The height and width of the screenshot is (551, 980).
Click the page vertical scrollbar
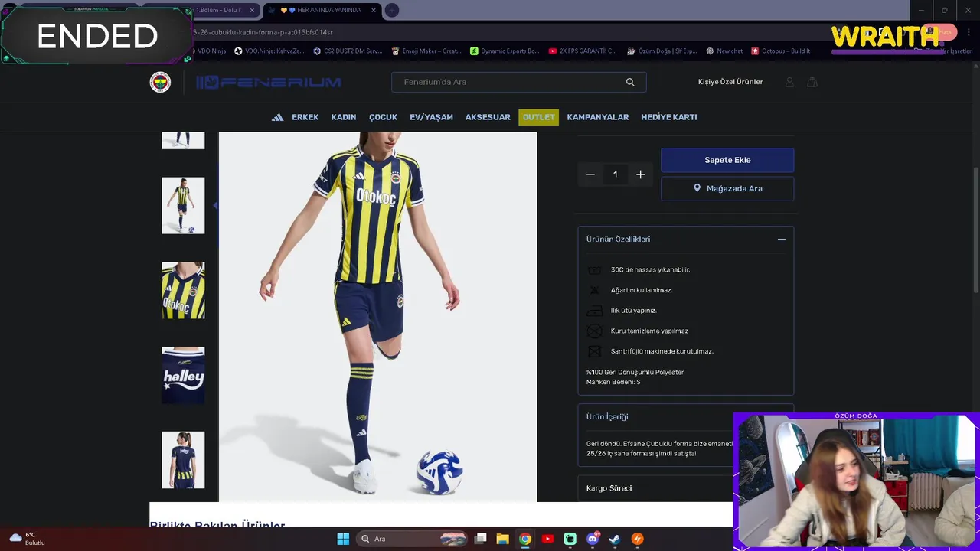[x=975, y=230]
